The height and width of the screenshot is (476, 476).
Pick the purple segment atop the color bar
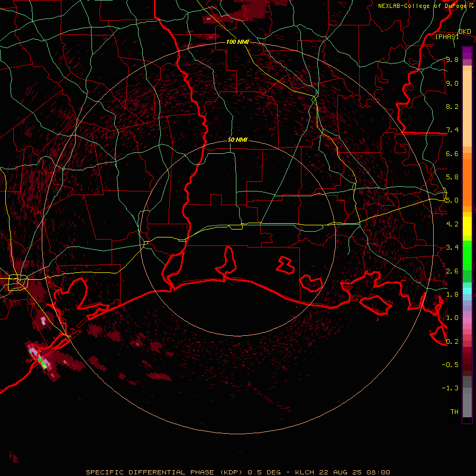pyautogui.click(x=467, y=53)
